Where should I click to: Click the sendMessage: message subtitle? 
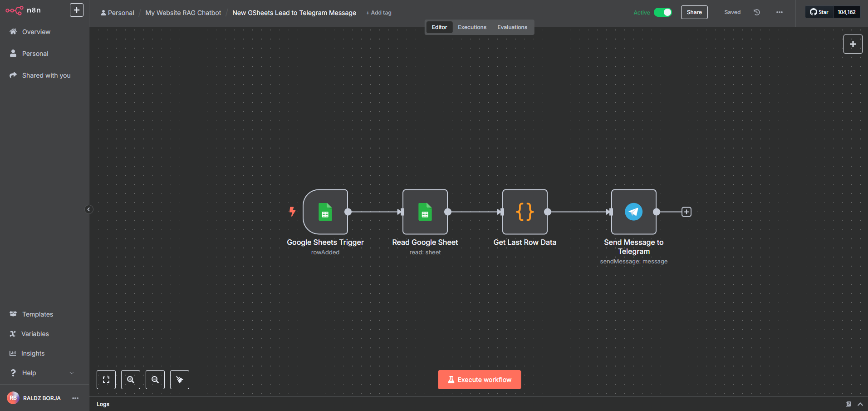(634, 262)
